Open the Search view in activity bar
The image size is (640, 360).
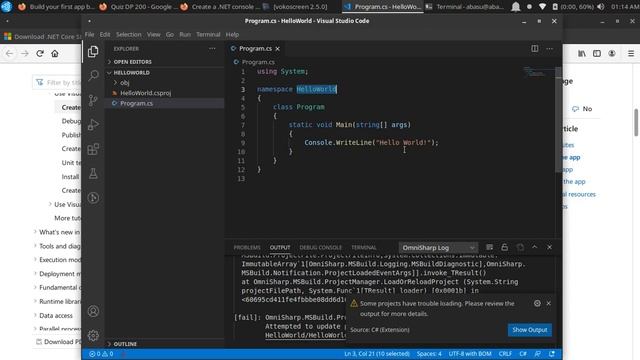coord(93,76)
